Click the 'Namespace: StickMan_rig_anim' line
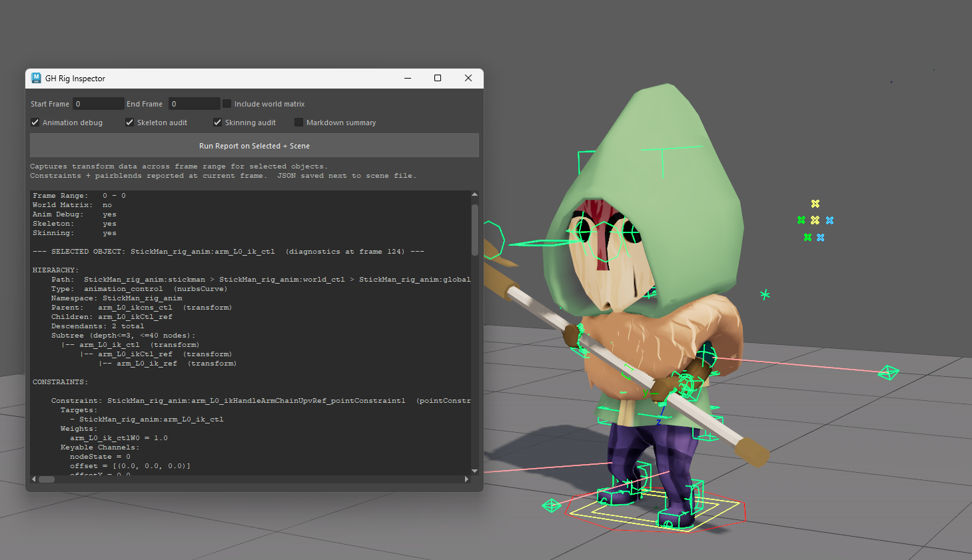972x560 pixels. tap(117, 298)
